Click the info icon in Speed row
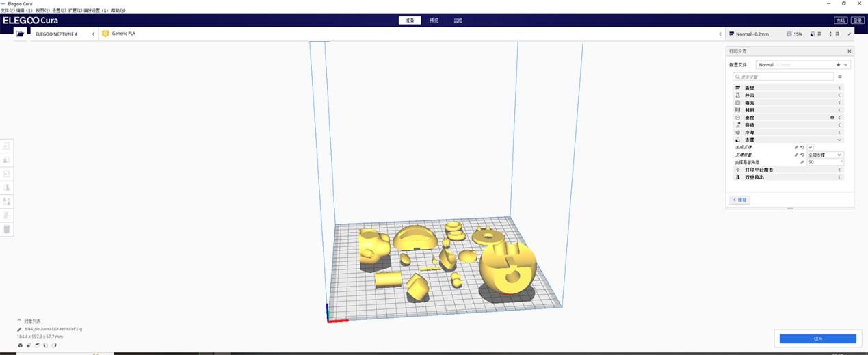This screenshot has width=868, height=355. tap(832, 118)
